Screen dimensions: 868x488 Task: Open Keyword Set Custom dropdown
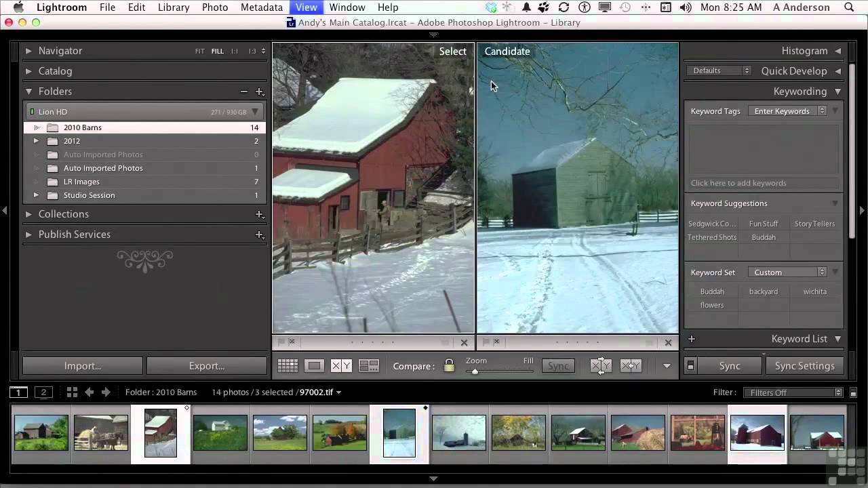click(x=787, y=272)
